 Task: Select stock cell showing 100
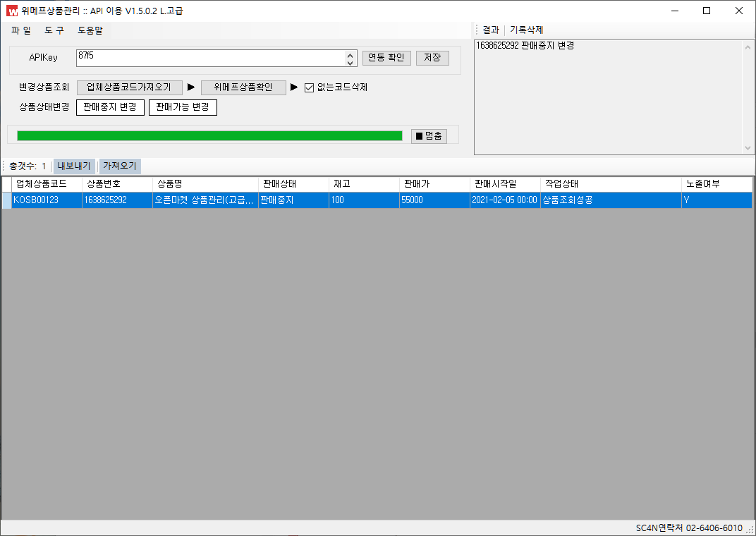[364, 200]
